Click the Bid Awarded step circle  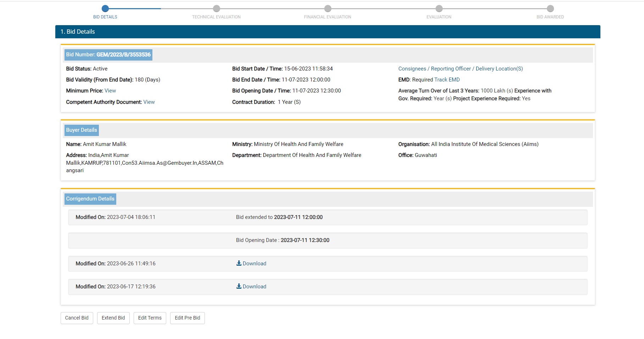pos(550,9)
